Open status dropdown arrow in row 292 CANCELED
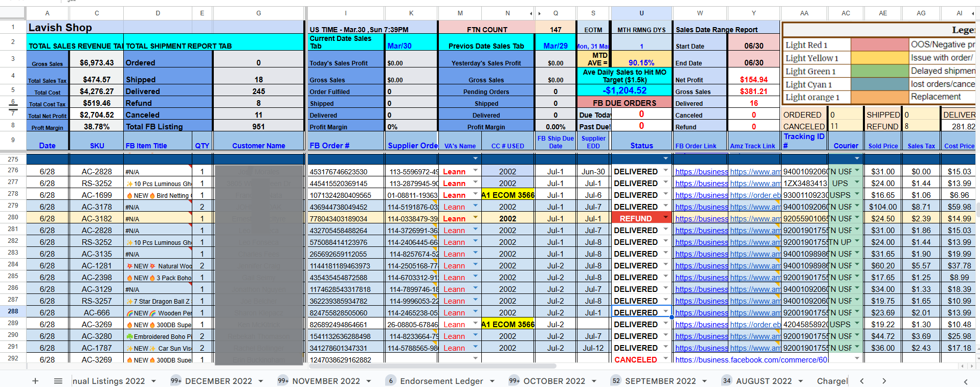 (x=665, y=359)
